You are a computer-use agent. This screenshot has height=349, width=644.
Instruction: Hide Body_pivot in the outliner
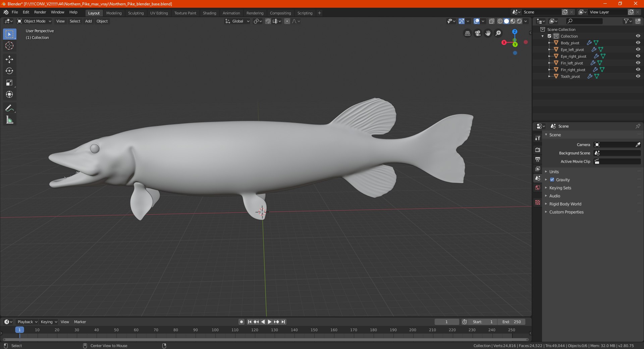pos(638,43)
